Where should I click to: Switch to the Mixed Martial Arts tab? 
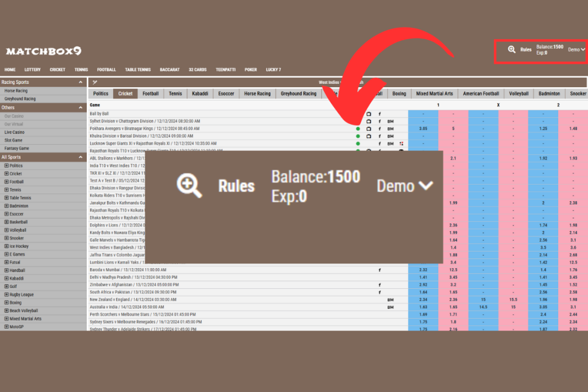click(434, 94)
